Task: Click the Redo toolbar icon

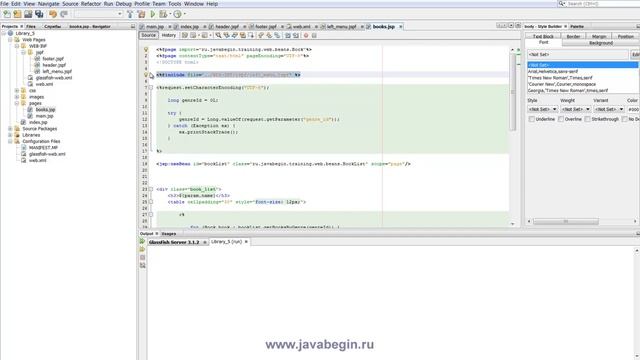Action: tap(64, 14)
